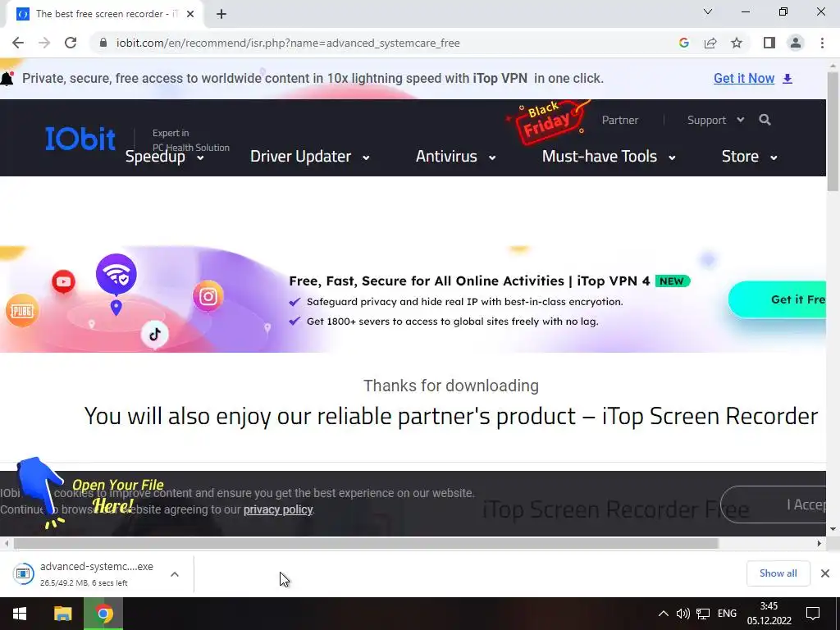Accept cookies with I Accept button

(x=774, y=504)
